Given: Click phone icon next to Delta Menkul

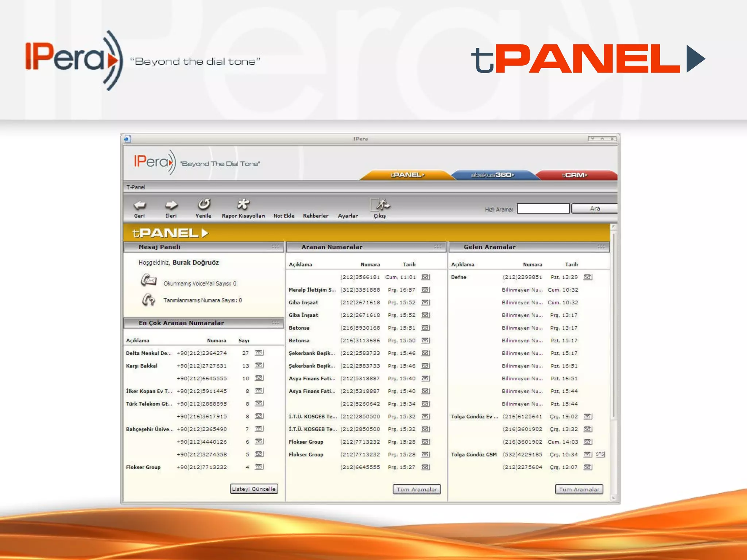Looking at the screenshot, I should click(x=259, y=353).
